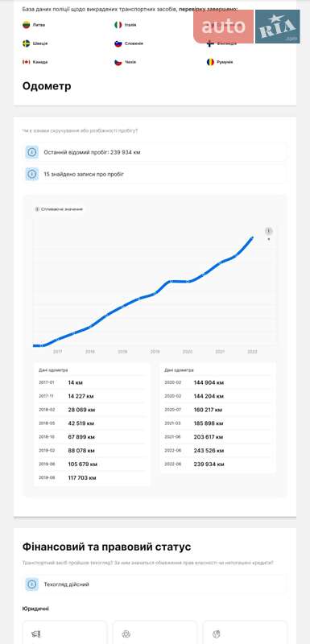Open the second legal status card

pos(155,632)
